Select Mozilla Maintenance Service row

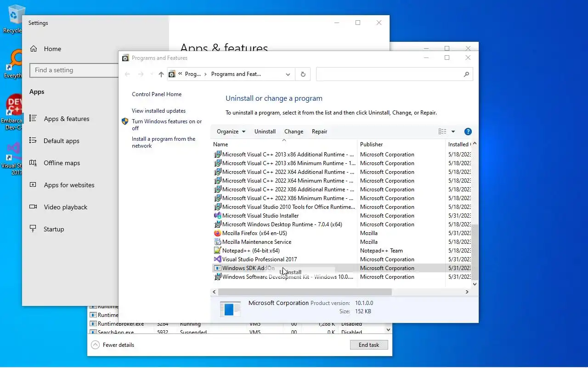[341, 242]
